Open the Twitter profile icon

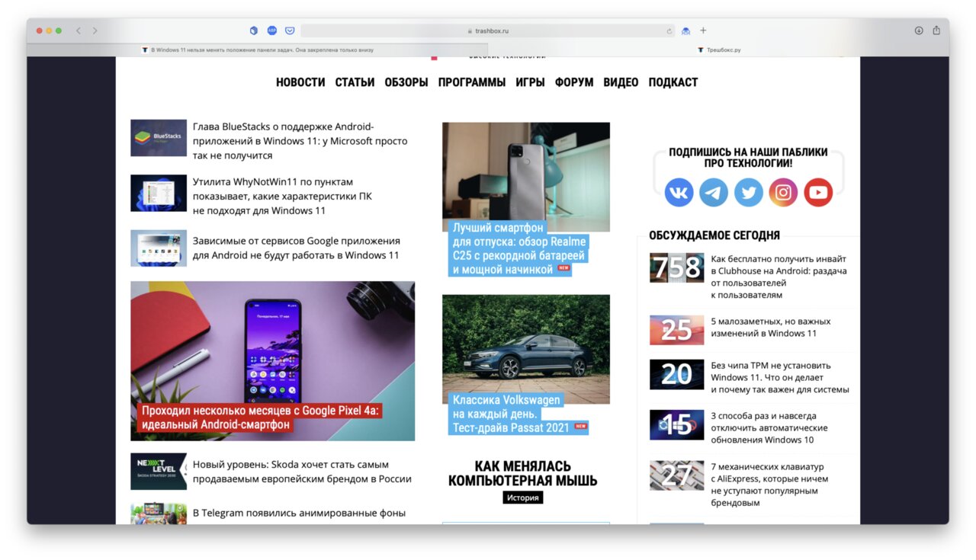pos(749,192)
